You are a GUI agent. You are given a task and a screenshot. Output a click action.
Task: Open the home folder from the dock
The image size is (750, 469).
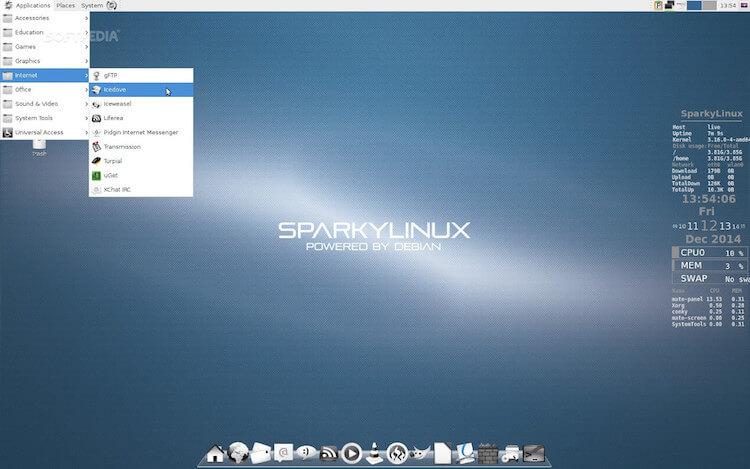click(215, 453)
